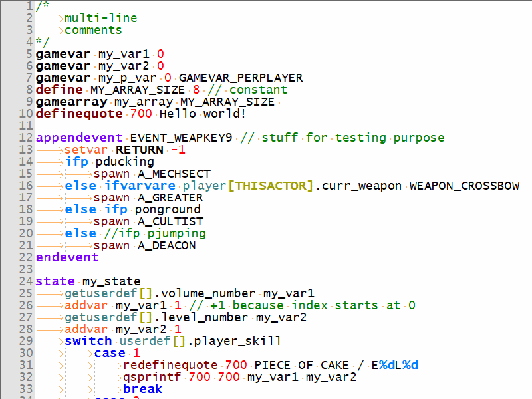This screenshot has width=532, height=399.
Task: Click A_MECHSECT actor name
Action: (x=174, y=174)
